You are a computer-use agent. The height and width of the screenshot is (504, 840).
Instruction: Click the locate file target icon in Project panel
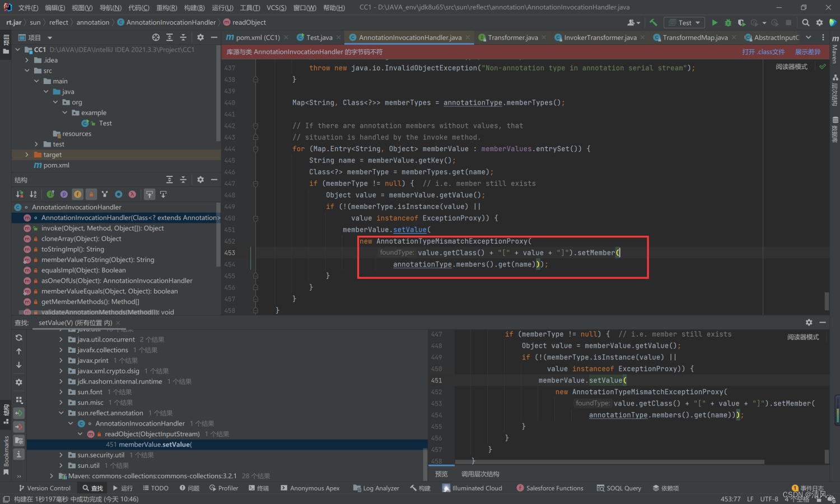[156, 38]
